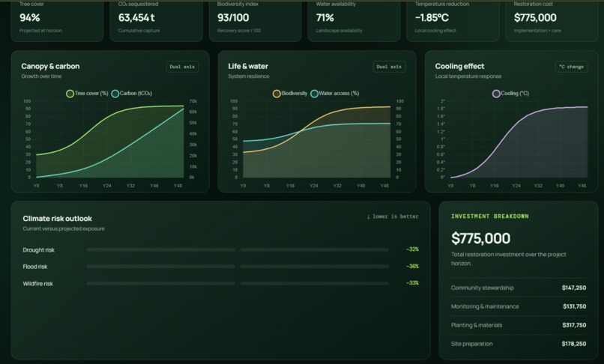The height and width of the screenshot is (364, 604).
Task: Select the Monitoring & maintenance row label
Action: (485, 306)
